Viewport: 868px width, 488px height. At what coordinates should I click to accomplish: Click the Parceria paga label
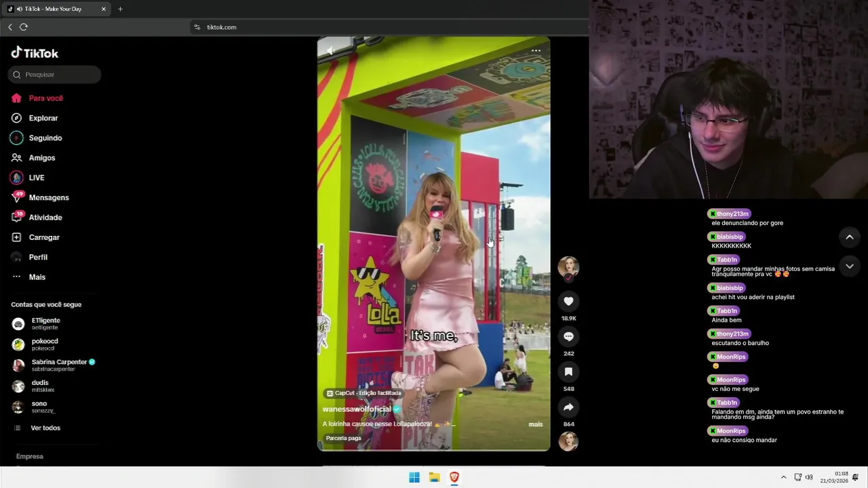pos(343,439)
